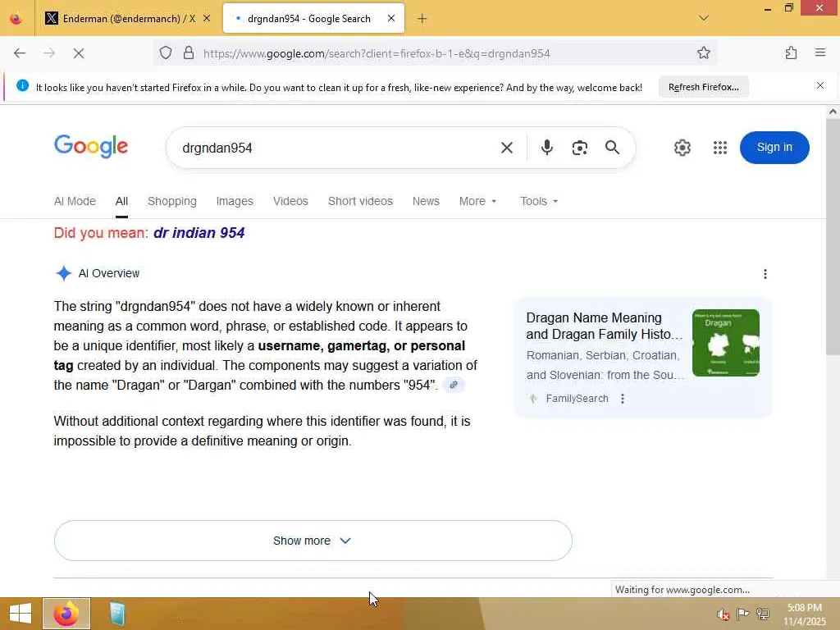Open a new tab

click(x=422, y=19)
